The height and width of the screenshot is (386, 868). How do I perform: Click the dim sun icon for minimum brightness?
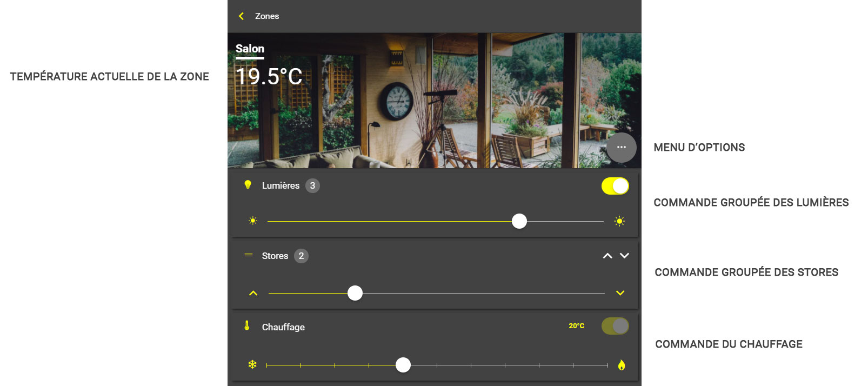pos(252,221)
